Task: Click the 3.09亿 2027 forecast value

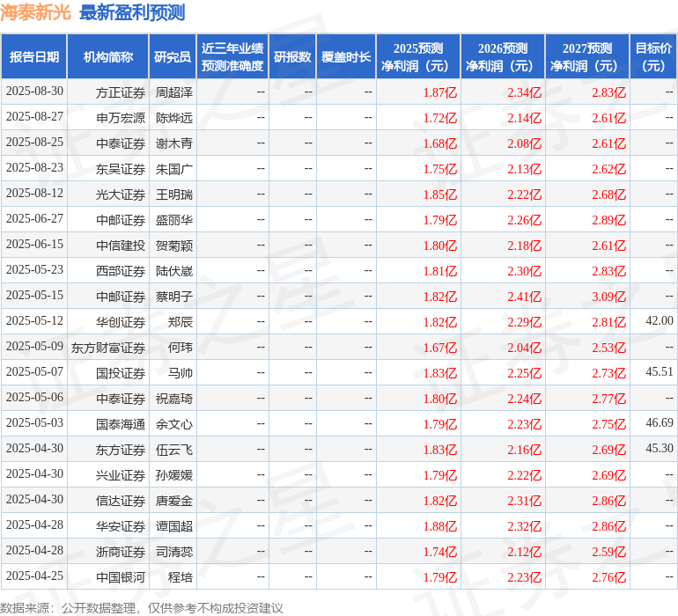Action: 608,297
